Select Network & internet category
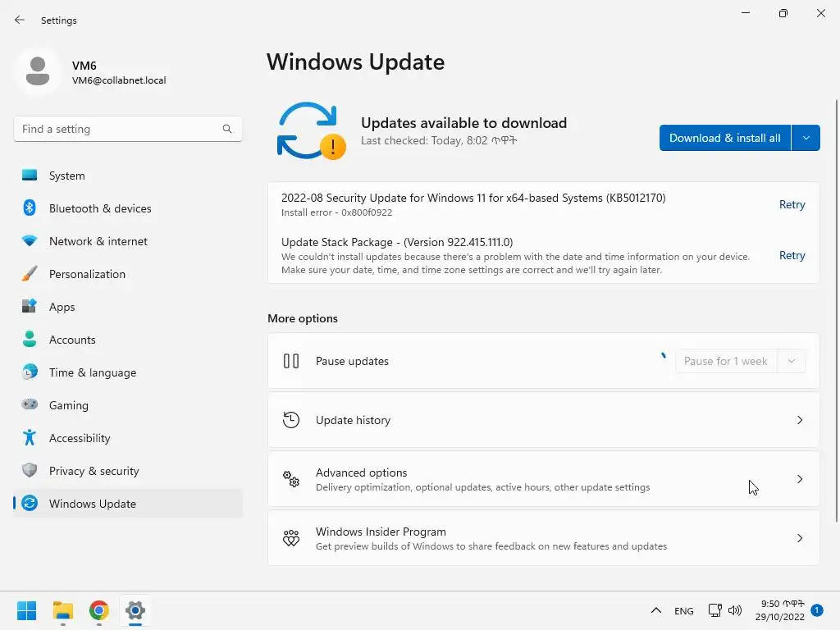The width and height of the screenshot is (840, 630). [128, 241]
